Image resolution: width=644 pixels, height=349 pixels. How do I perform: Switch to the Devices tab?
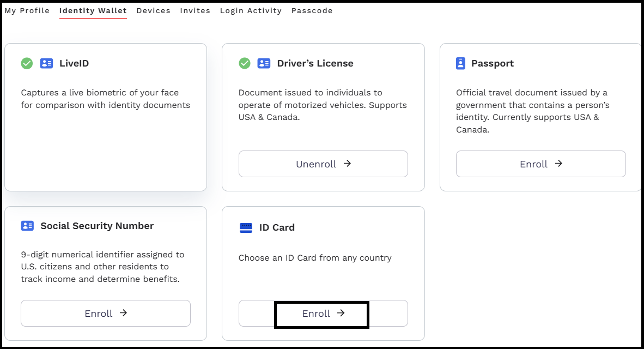[x=153, y=10]
